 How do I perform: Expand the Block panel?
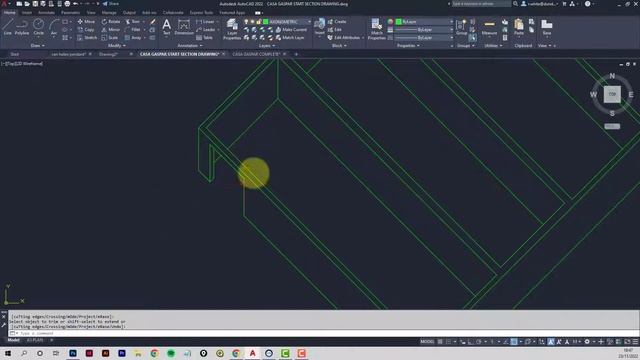[339, 46]
